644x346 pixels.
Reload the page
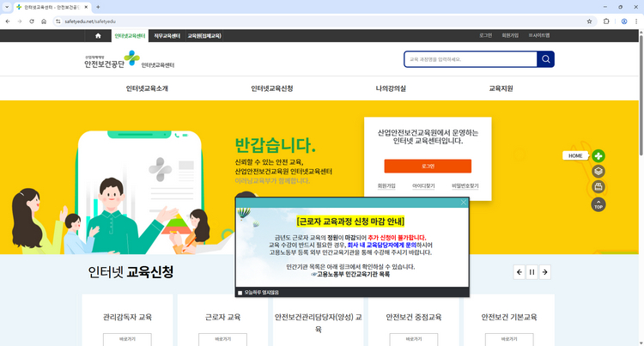click(32, 21)
